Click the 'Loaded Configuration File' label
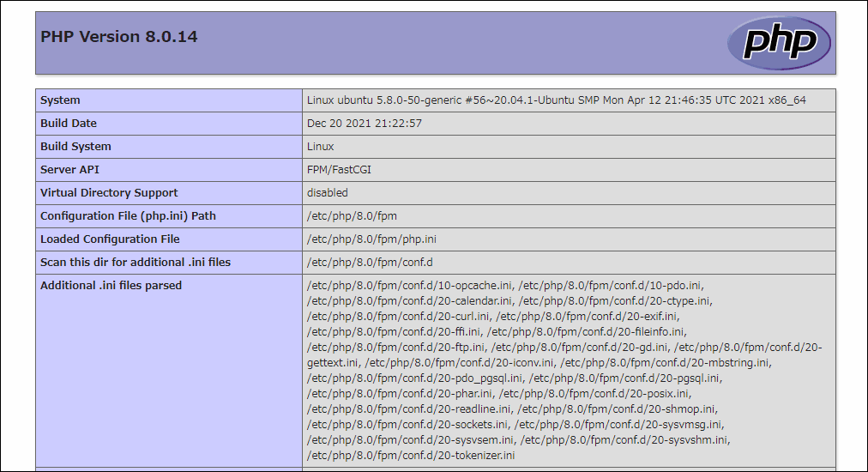Image resolution: width=868 pixels, height=472 pixels. tap(110, 239)
